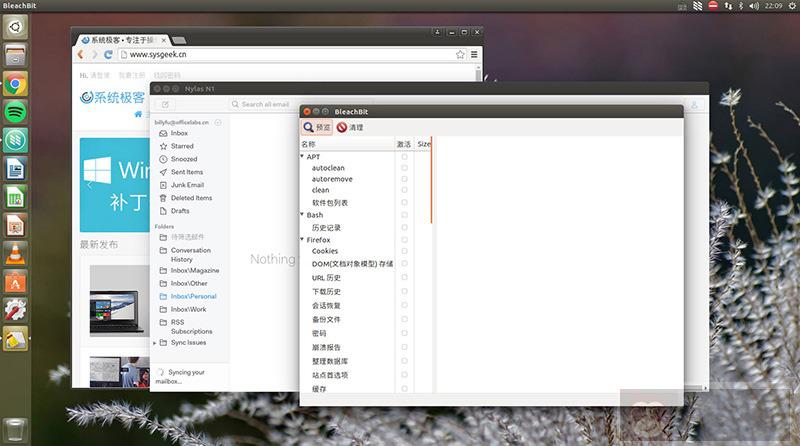Click the Nylas account email dropdown arrow
This screenshot has width=800, height=446.
[218, 122]
